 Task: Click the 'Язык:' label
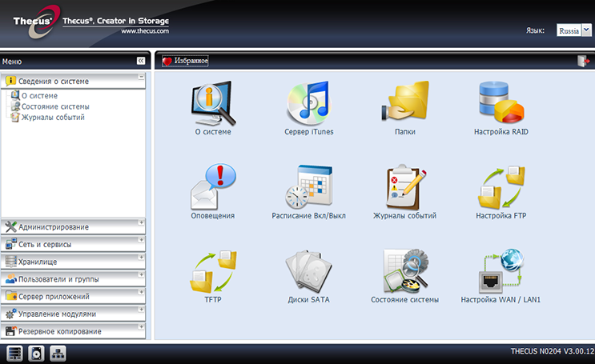[535, 30]
